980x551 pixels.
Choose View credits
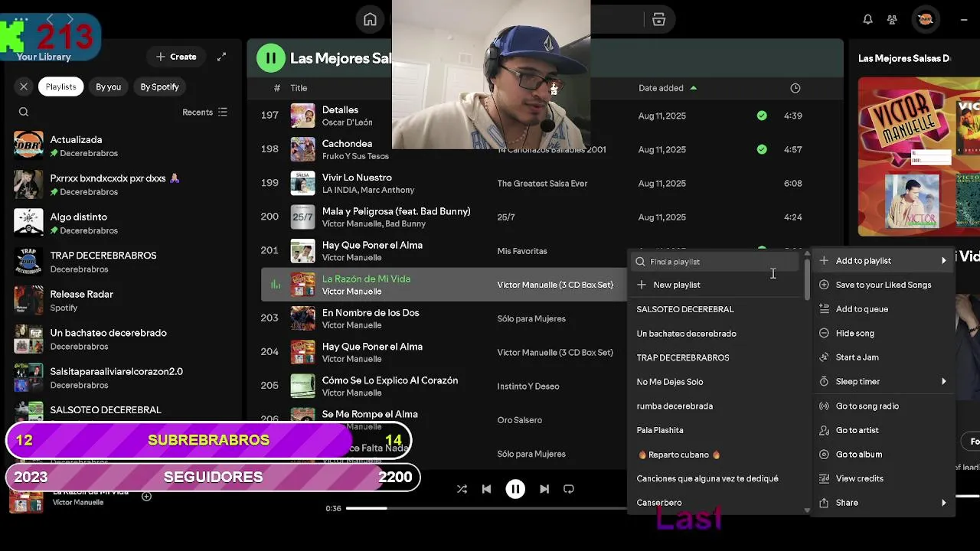(x=884, y=478)
